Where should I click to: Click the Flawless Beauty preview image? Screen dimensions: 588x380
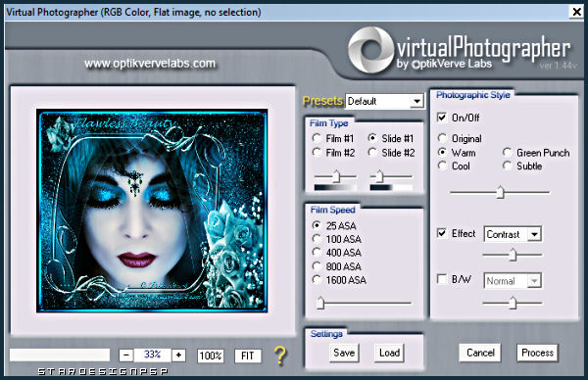point(152,211)
